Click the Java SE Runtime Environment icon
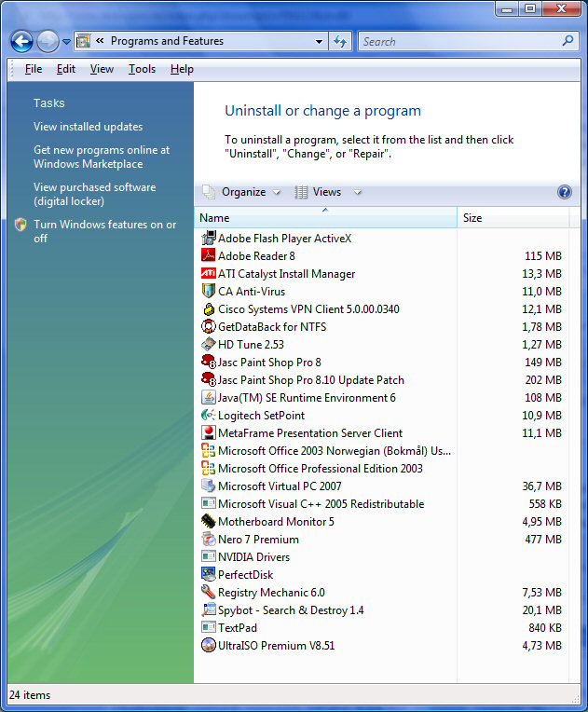The image size is (588, 712). 209,397
